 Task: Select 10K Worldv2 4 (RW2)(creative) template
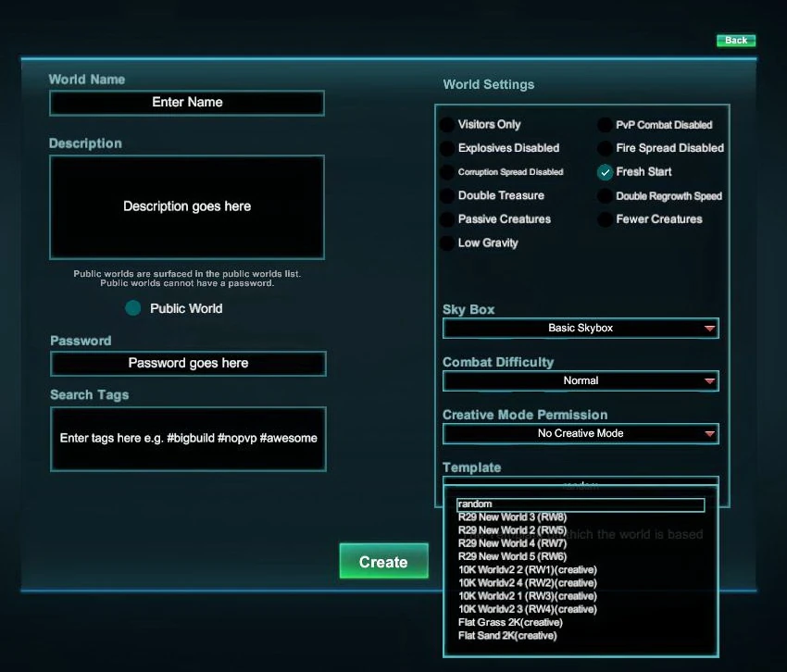(528, 582)
